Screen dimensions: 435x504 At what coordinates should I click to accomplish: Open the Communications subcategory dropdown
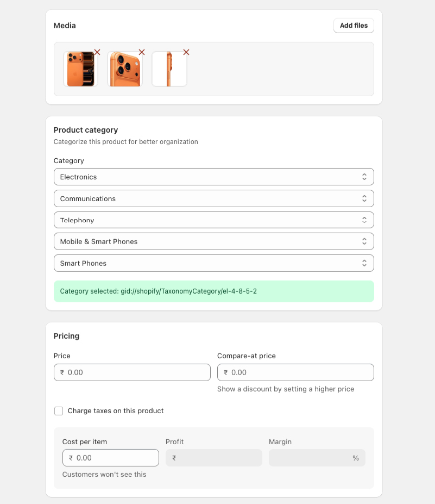[x=213, y=198]
